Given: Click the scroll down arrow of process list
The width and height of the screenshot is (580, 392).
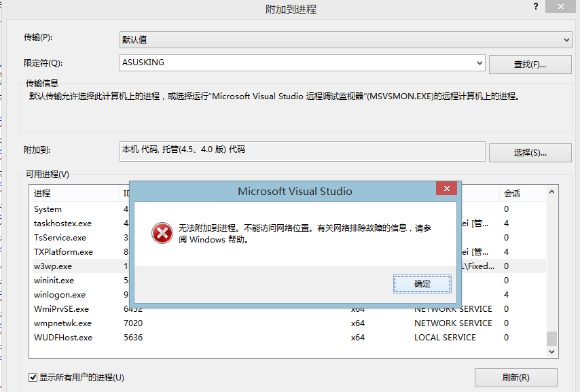Looking at the screenshot, I should tap(551, 352).
